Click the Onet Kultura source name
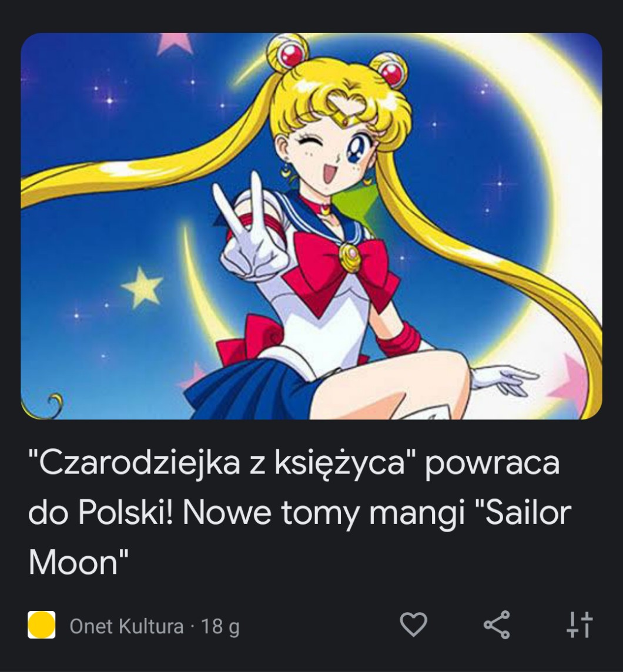623x672 pixels. pyautogui.click(x=126, y=626)
